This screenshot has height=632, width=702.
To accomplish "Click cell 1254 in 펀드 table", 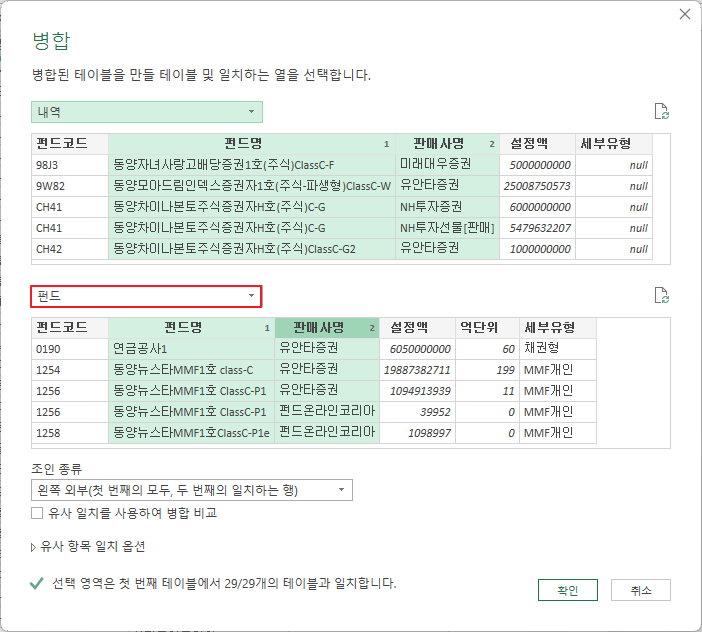I will (x=70, y=370).
